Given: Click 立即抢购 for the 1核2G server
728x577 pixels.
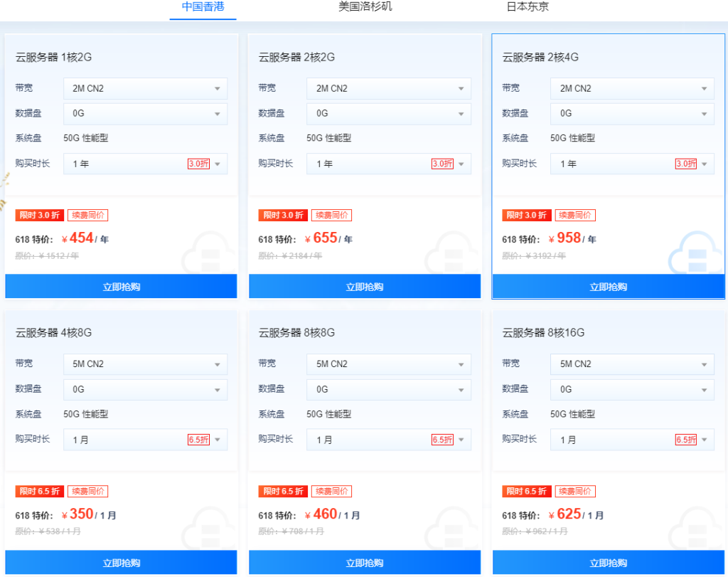Looking at the screenshot, I should [120, 286].
